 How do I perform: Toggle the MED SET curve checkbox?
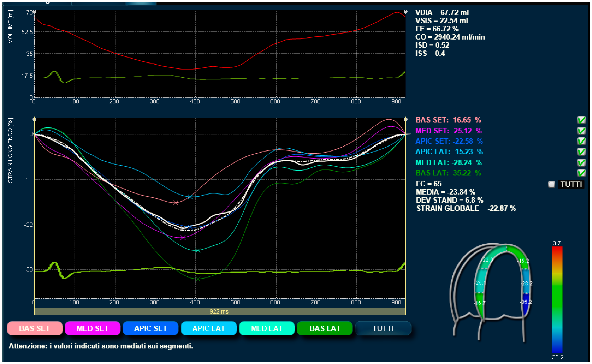pyautogui.click(x=581, y=131)
